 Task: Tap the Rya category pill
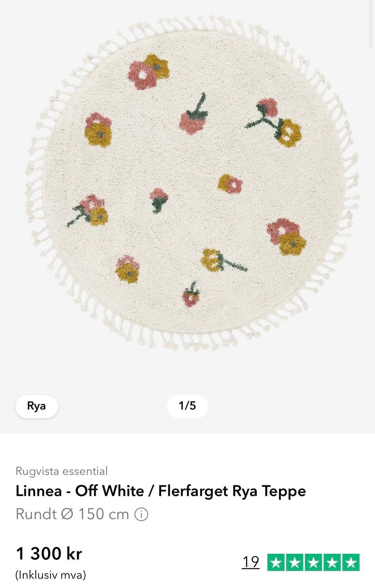click(x=36, y=406)
